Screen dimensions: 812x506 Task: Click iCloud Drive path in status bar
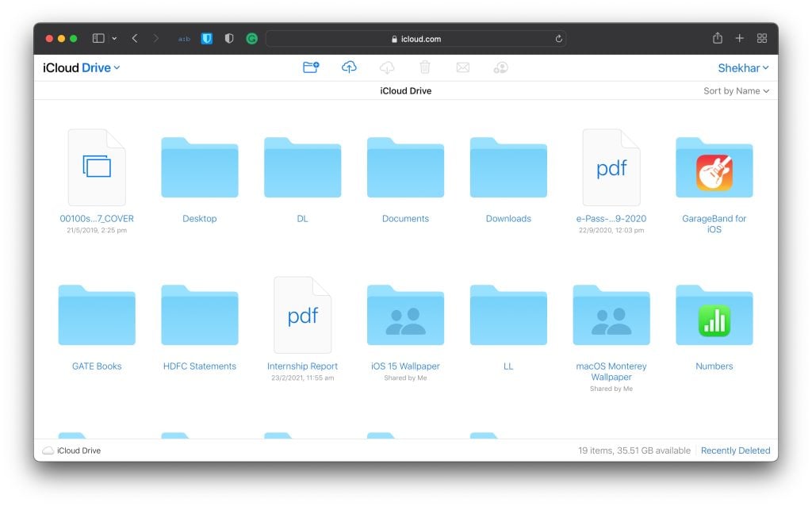pyautogui.click(x=71, y=450)
